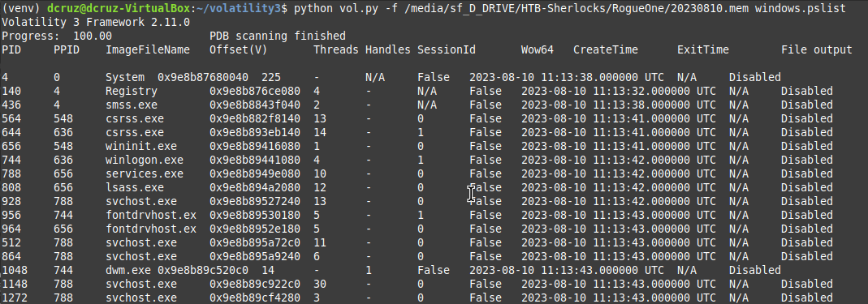Click the File output column header

(x=817, y=49)
